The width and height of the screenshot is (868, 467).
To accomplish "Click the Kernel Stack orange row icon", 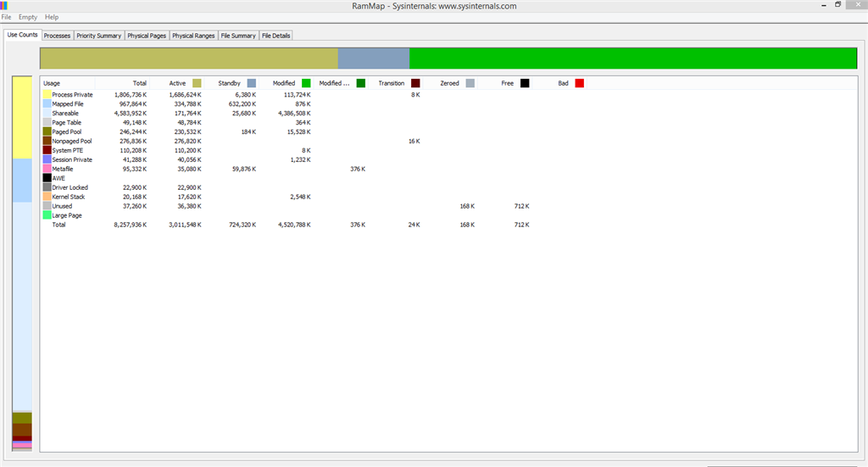I will 47,197.
